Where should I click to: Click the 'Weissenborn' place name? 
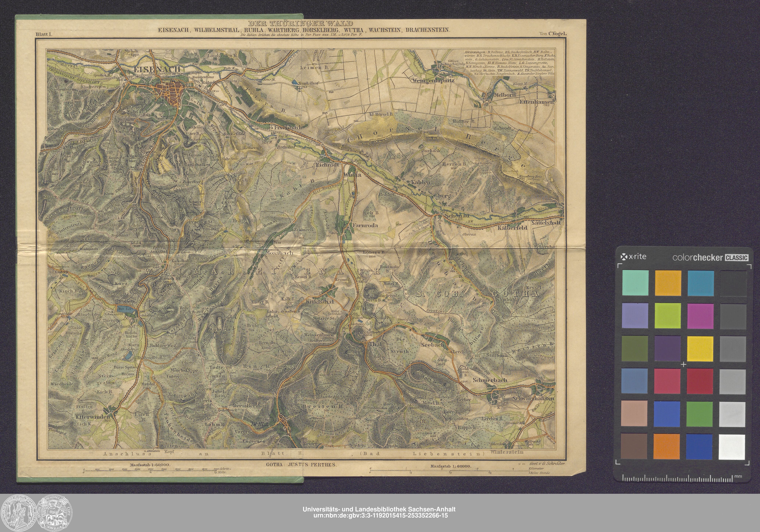[x=318, y=335]
